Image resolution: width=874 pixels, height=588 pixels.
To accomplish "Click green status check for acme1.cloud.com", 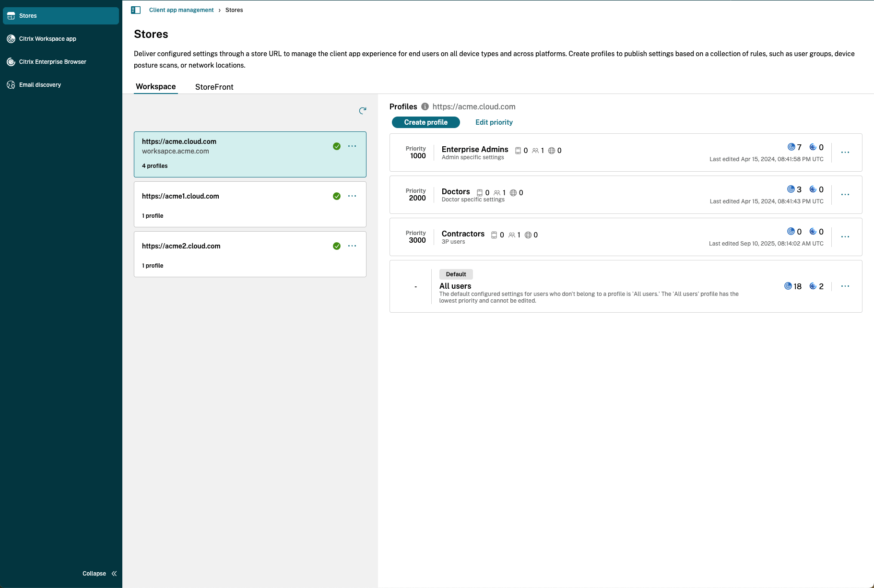I will tap(337, 196).
